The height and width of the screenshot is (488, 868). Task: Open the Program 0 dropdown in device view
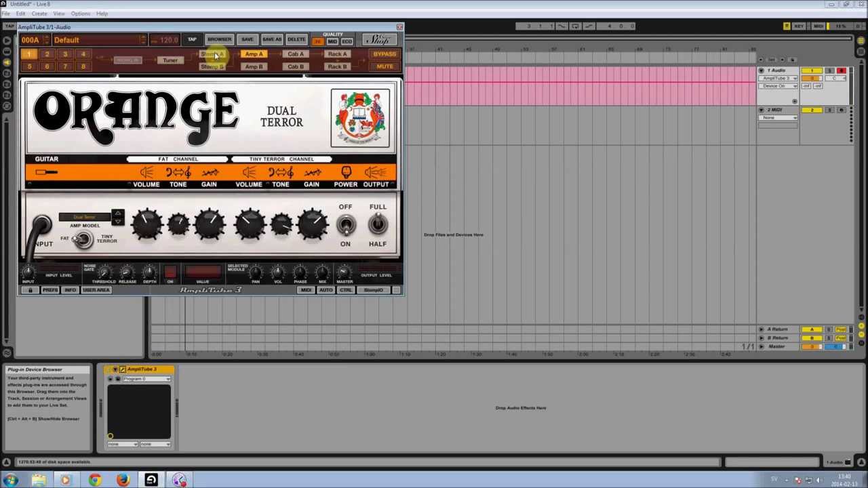[146, 379]
